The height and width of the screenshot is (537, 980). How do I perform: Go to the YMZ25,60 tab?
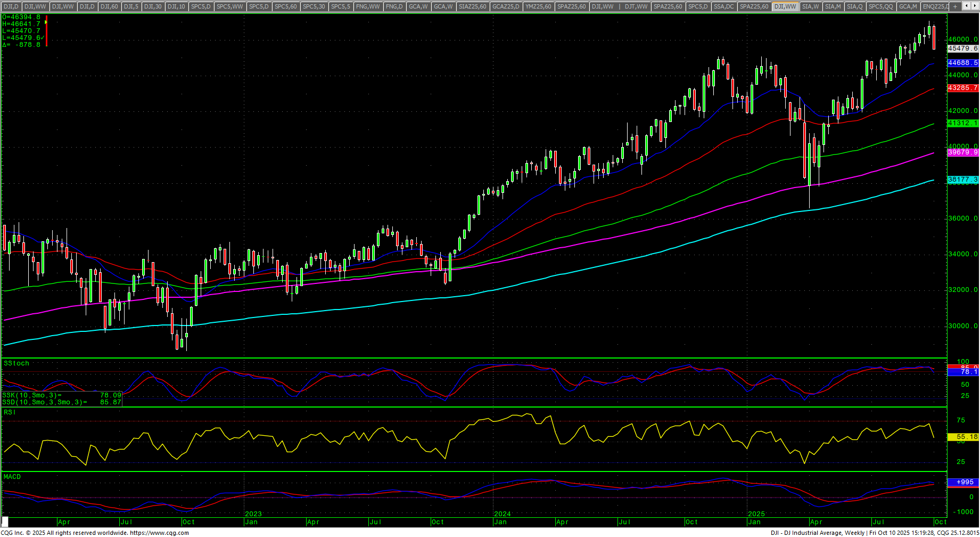click(538, 6)
